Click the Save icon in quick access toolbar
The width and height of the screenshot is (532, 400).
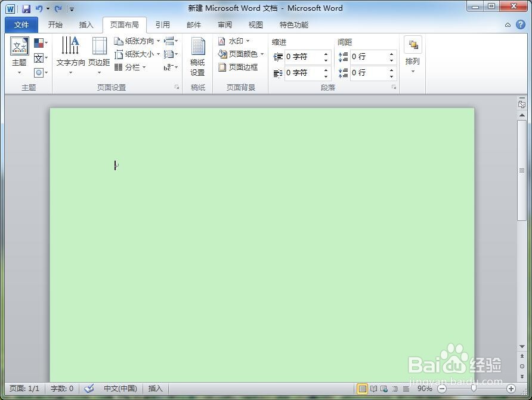tap(26, 8)
